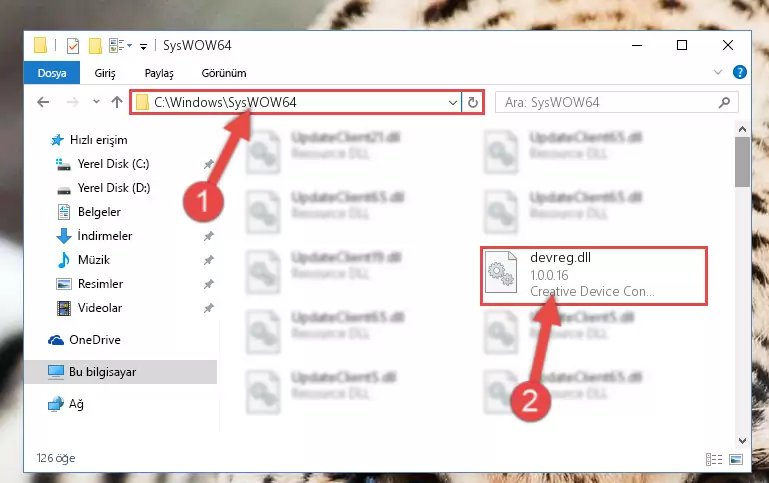Open the Dosya menu tab
This screenshot has width=769, height=483.
coord(52,73)
